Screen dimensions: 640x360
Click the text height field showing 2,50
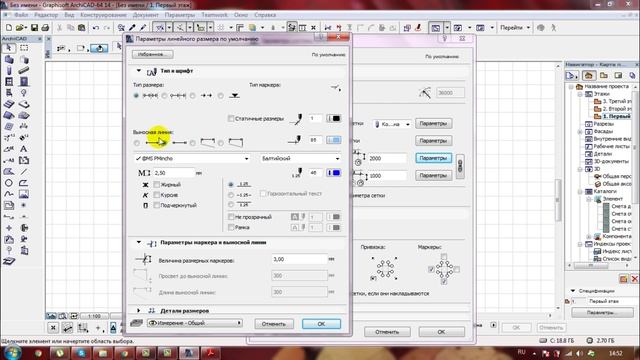[x=173, y=173]
